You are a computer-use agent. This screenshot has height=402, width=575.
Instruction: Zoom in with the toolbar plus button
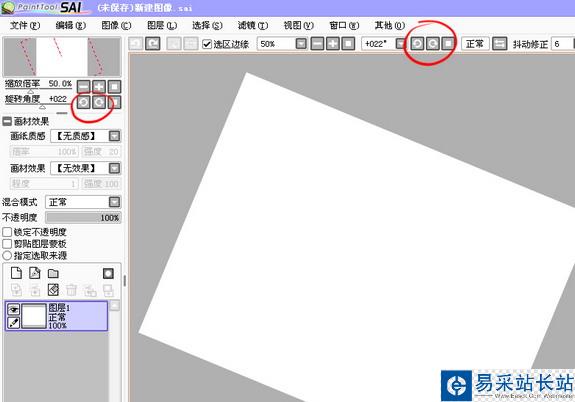tap(333, 44)
